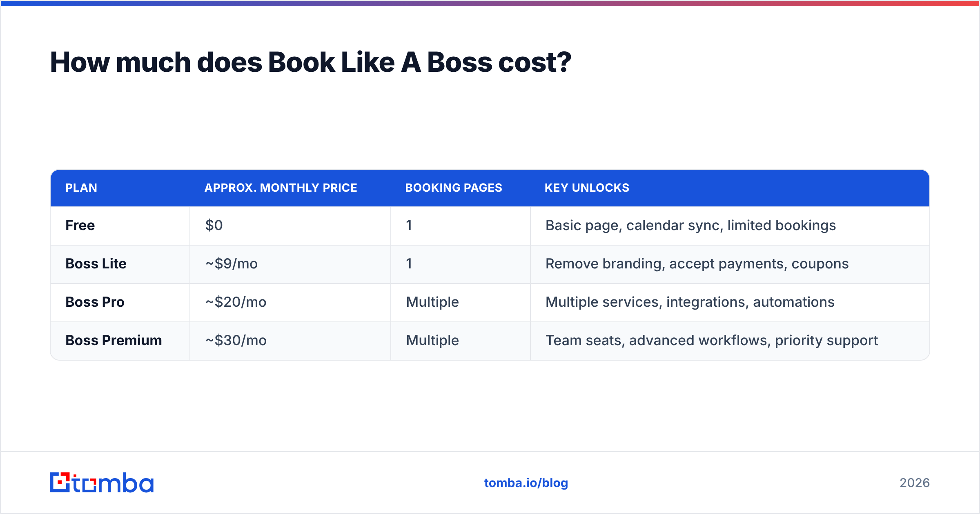Click Multiple in the Boss Pro row

coord(432,302)
